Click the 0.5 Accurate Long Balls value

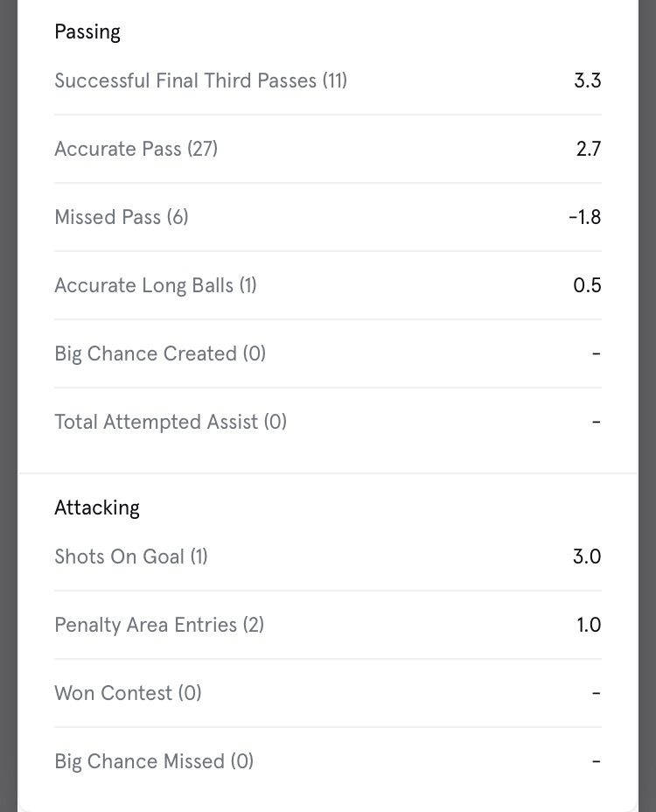click(587, 286)
